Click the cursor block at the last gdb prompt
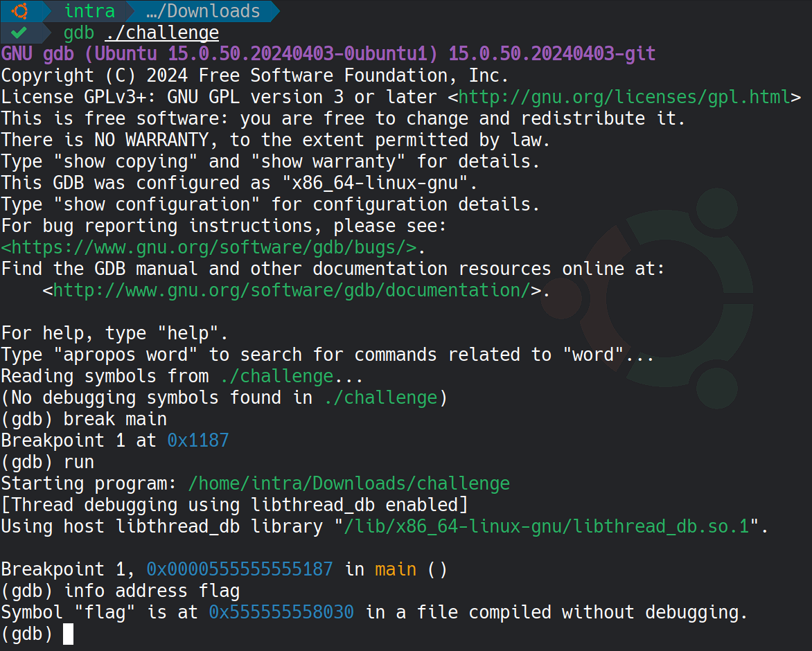 click(68, 634)
